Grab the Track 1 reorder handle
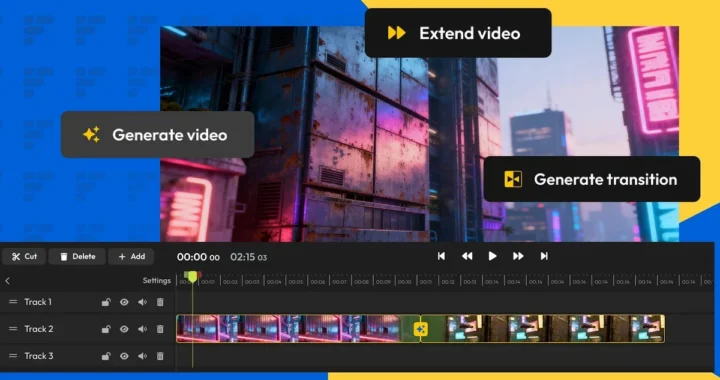 [x=13, y=302]
